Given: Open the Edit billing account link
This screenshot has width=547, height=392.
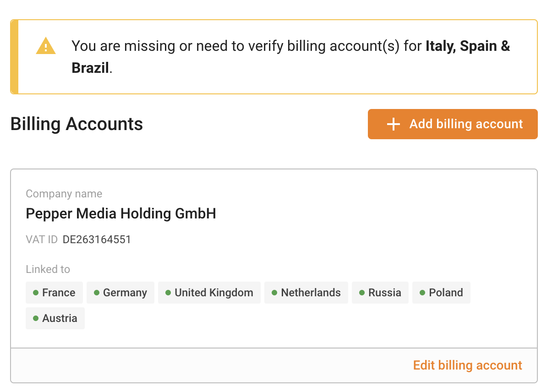Looking at the screenshot, I should click(467, 365).
